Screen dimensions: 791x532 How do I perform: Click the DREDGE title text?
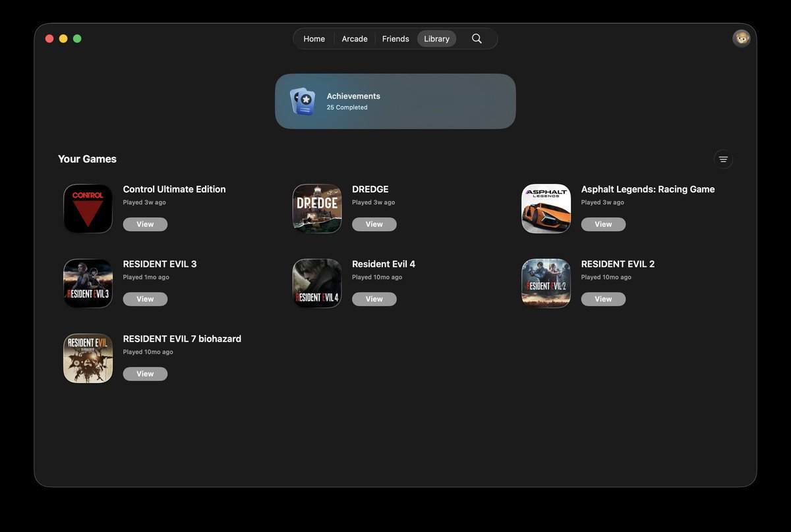click(x=370, y=189)
